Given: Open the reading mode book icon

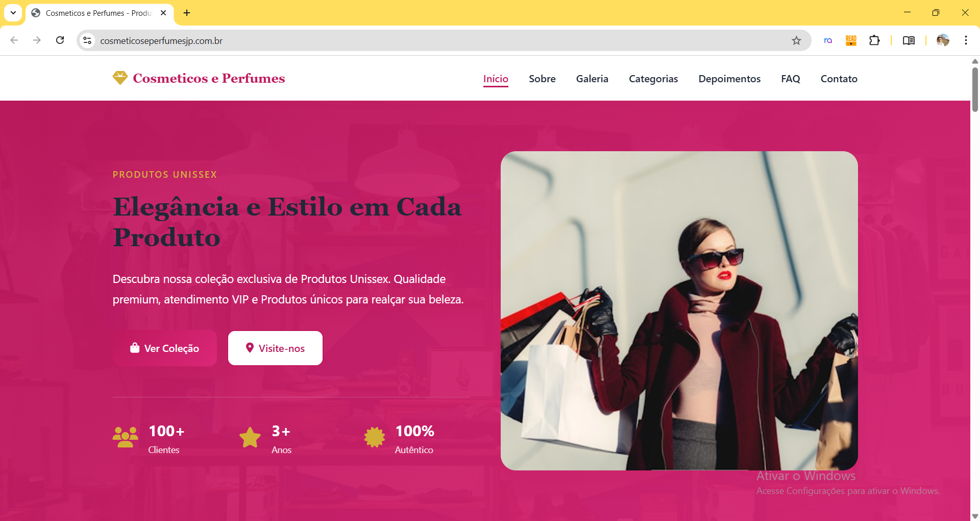Looking at the screenshot, I should [909, 40].
